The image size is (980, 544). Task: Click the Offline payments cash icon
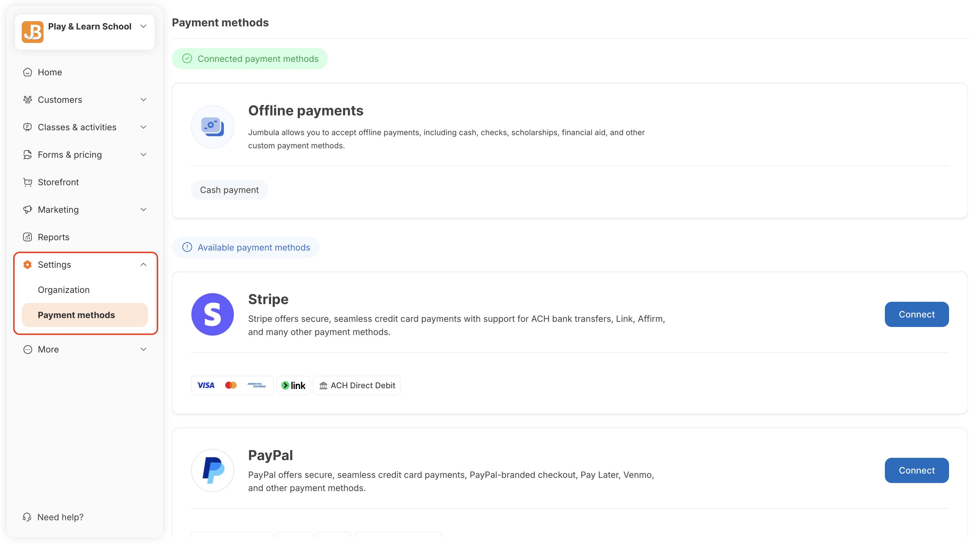click(212, 127)
